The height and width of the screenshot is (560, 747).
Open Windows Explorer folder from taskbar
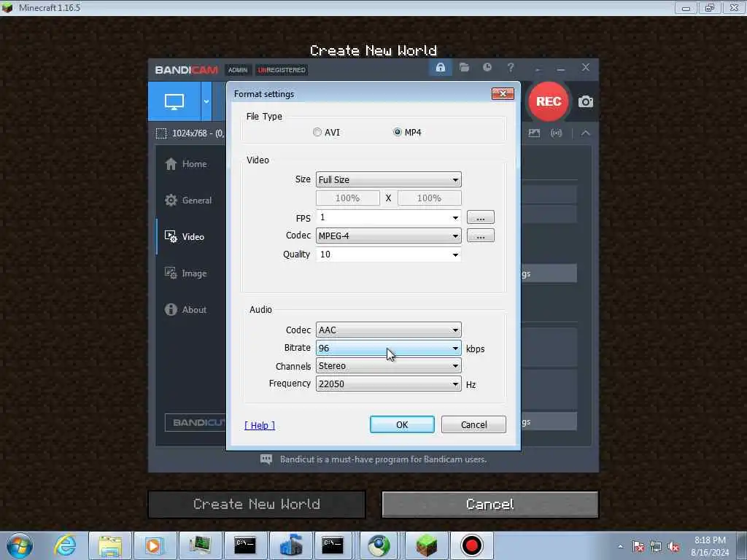coord(110,545)
